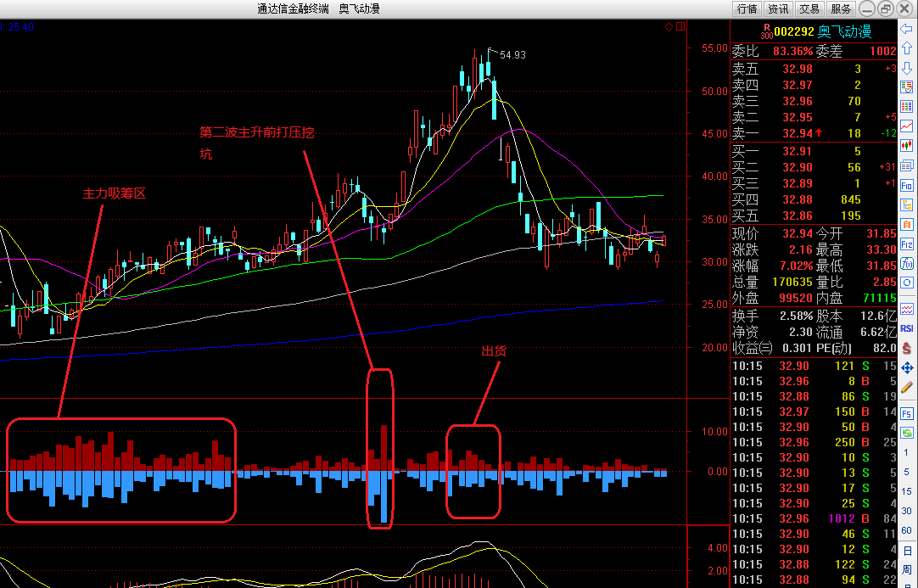Viewport: 918px width, 588px height.
Task: Click the red diamond icon atop chart
Action: (x=669, y=26)
